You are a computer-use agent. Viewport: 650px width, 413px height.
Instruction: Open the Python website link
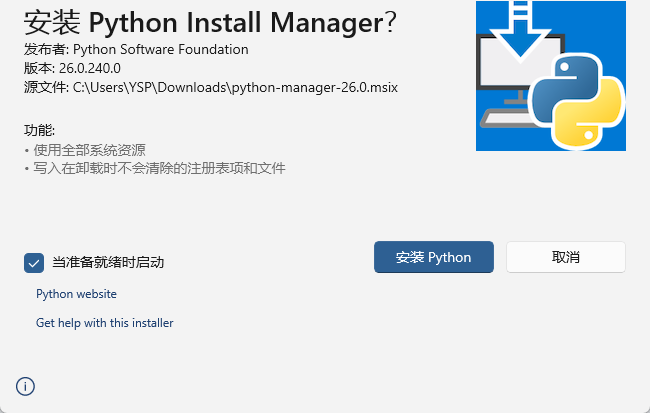click(76, 294)
